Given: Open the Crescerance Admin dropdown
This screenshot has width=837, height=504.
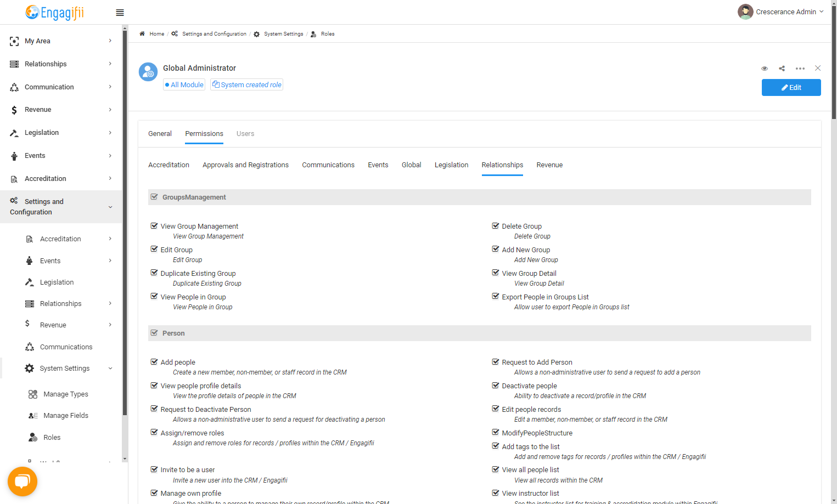Looking at the screenshot, I should click(x=781, y=12).
